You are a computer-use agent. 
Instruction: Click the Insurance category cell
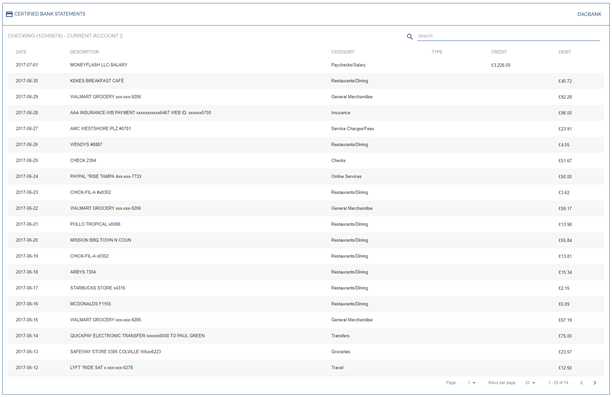click(x=340, y=113)
